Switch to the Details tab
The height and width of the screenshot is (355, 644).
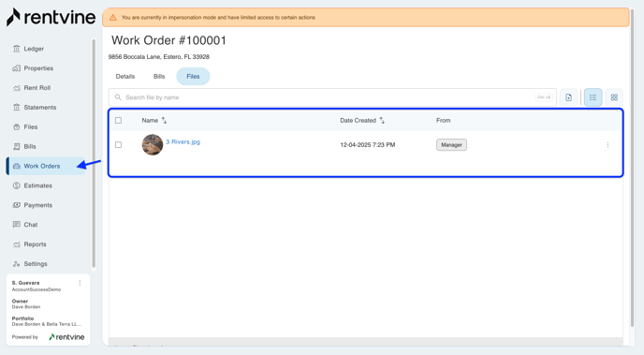(x=125, y=77)
